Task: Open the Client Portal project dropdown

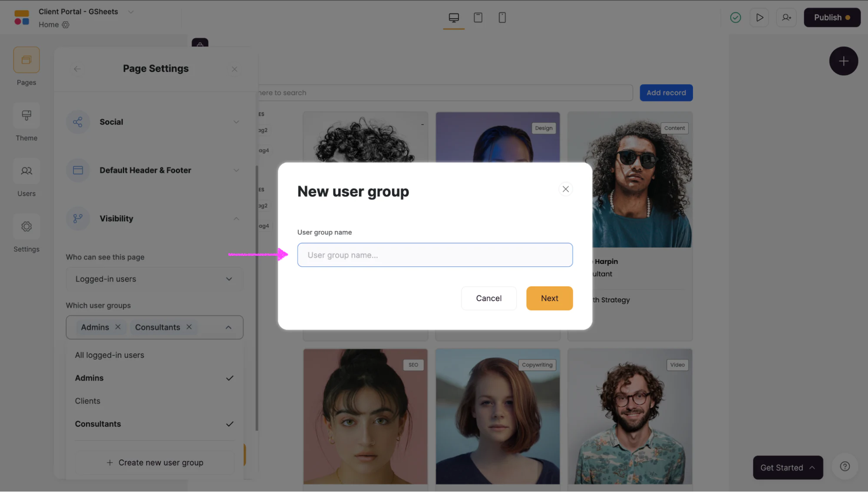Action: click(131, 12)
